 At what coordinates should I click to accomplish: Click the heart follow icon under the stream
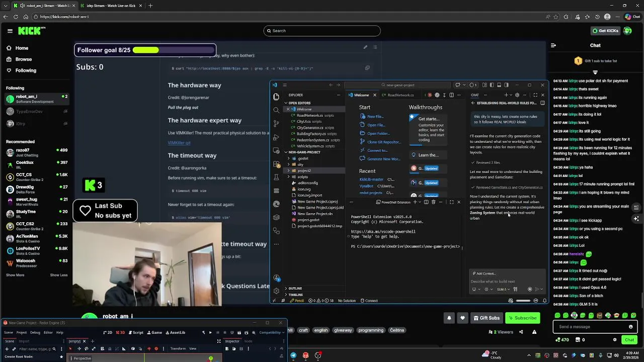[x=462, y=318]
